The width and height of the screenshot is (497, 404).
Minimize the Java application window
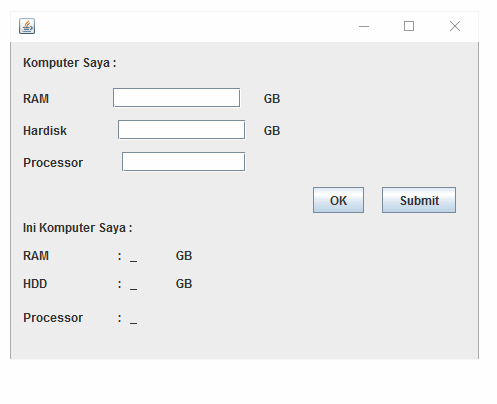pos(364,26)
